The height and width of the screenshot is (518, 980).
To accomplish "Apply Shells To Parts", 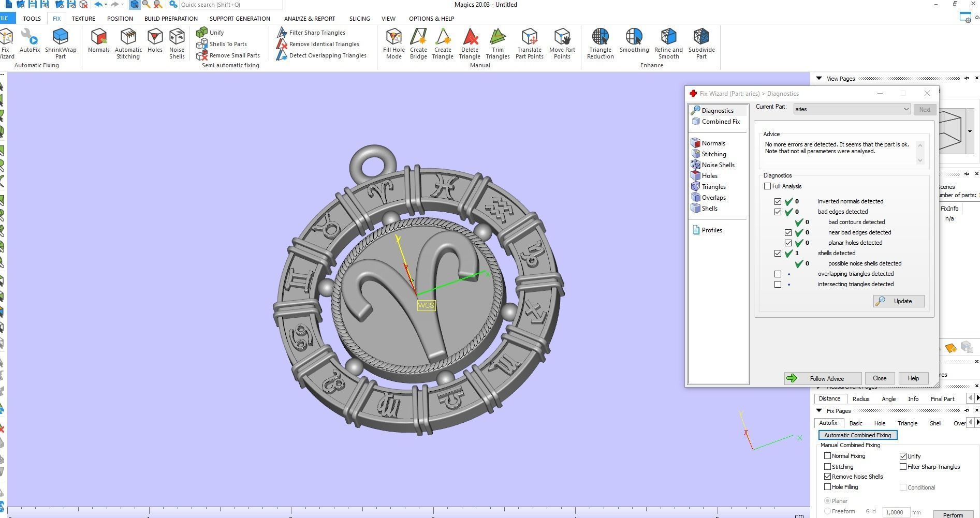I will (x=222, y=44).
